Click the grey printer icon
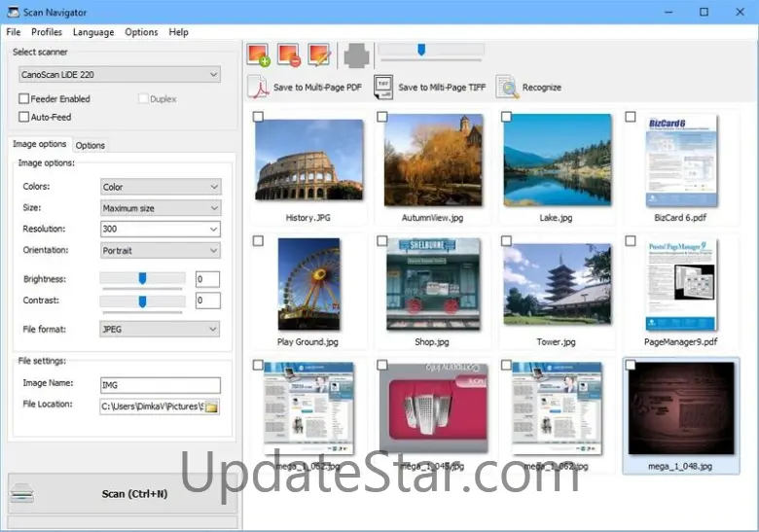 point(357,55)
